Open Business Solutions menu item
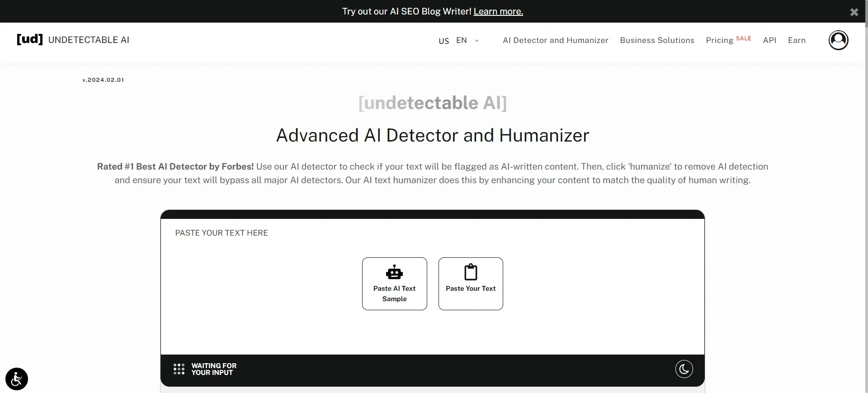Image resolution: width=868 pixels, height=393 pixels. [657, 40]
